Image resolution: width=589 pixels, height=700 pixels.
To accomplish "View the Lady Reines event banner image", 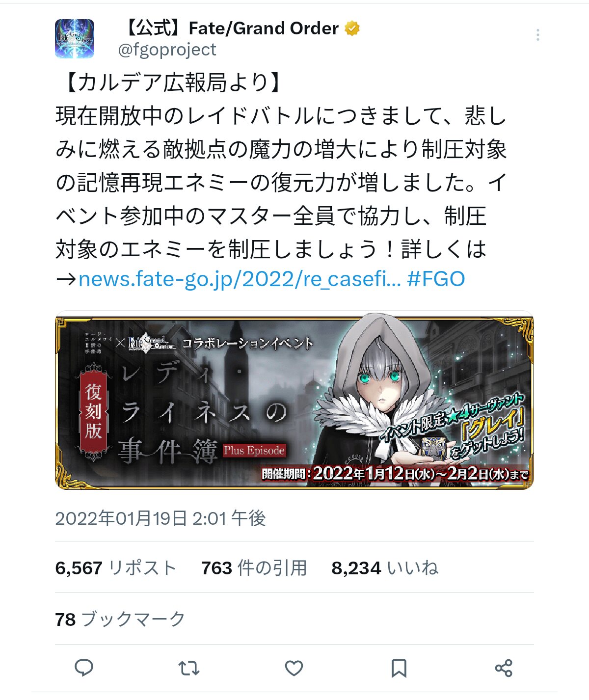I will click(294, 401).
